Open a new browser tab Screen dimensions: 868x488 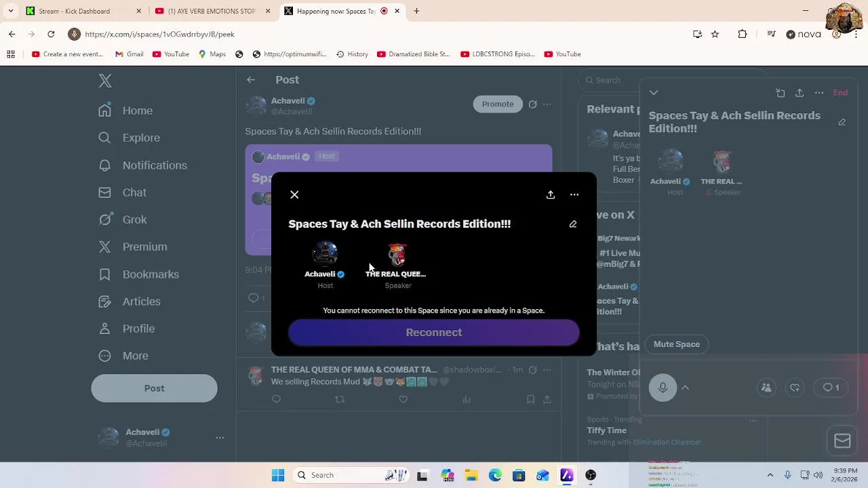click(x=416, y=11)
